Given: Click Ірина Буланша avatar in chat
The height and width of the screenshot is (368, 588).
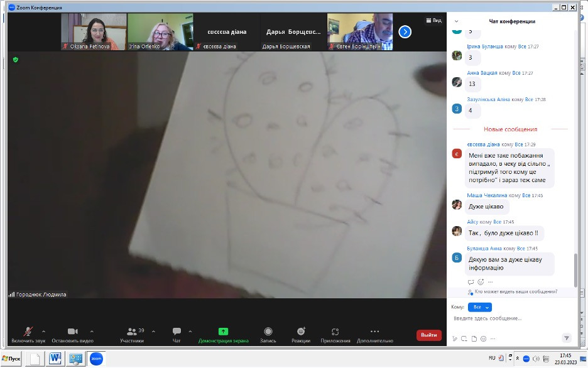Looking at the screenshot, I should (457, 55).
